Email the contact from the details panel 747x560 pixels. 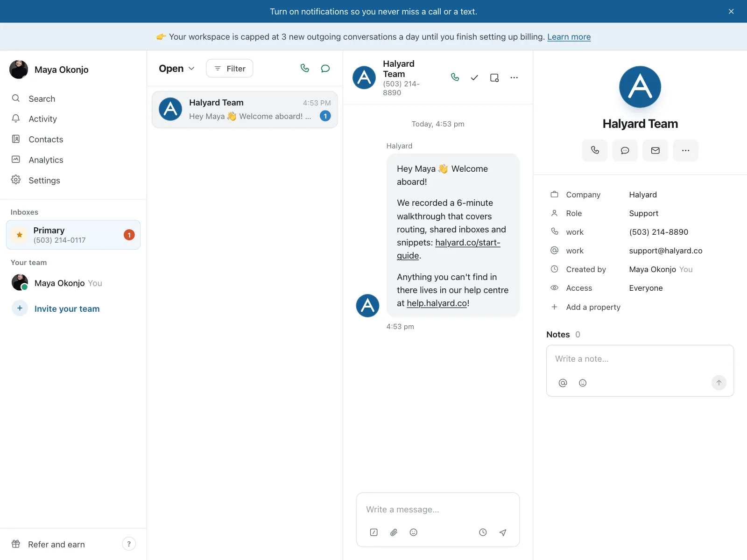point(655,150)
